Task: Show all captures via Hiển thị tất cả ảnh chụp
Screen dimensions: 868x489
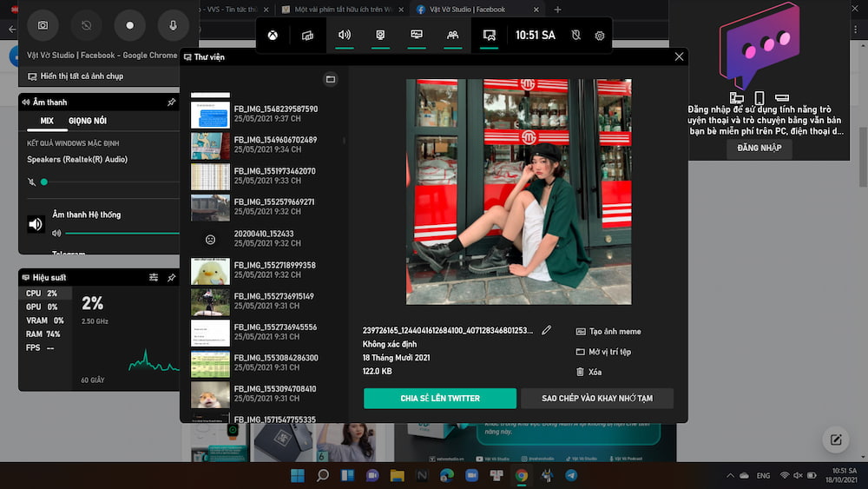Action: click(76, 76)
